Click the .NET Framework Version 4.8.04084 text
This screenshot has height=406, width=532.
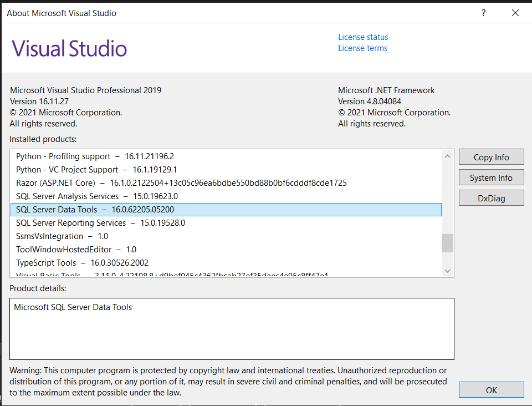point(370,101)
